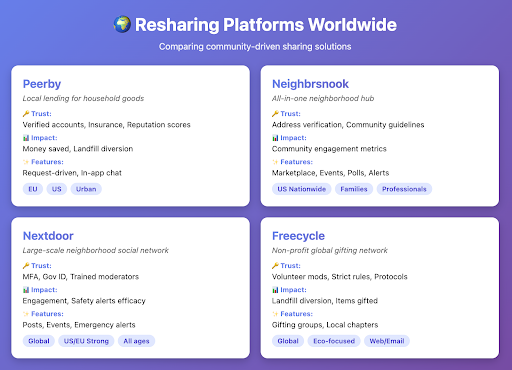Click the key icon beside Peerby's Trust label
Viewport: 512px width, 370px height.
click(26, 114)
